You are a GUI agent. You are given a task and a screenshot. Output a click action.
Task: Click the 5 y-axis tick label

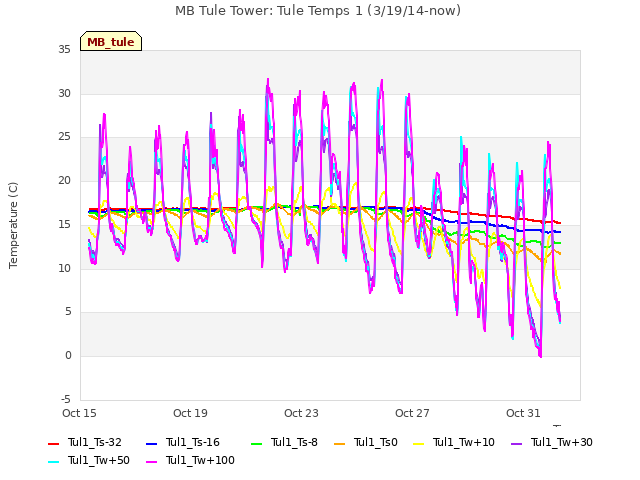68,312
